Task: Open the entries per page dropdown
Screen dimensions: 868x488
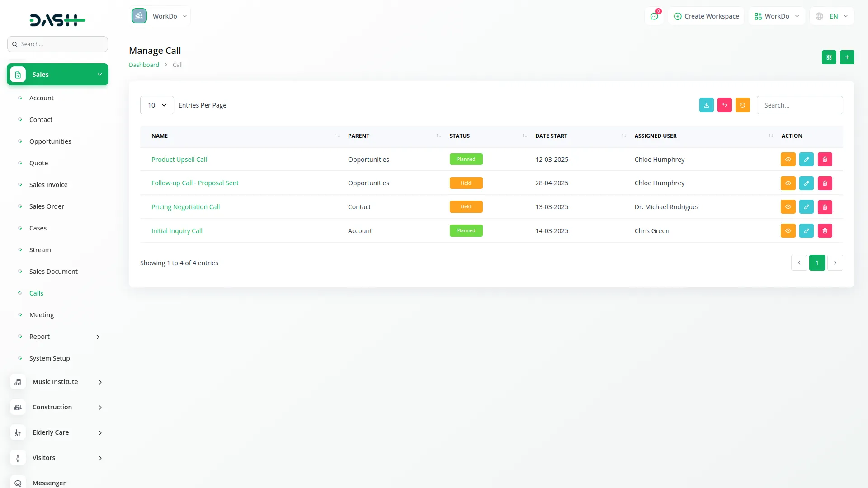Action: [157, 105]
